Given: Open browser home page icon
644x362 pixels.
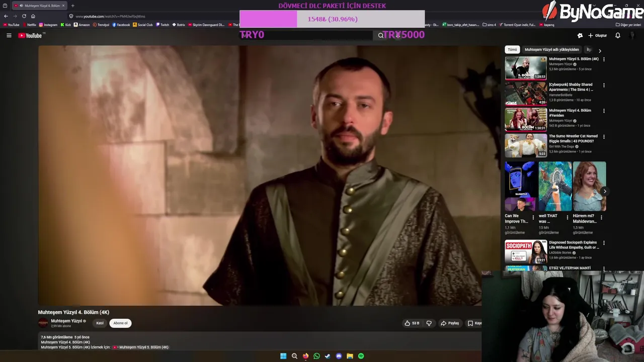Looking at the screenshot, I should point(33,16).
